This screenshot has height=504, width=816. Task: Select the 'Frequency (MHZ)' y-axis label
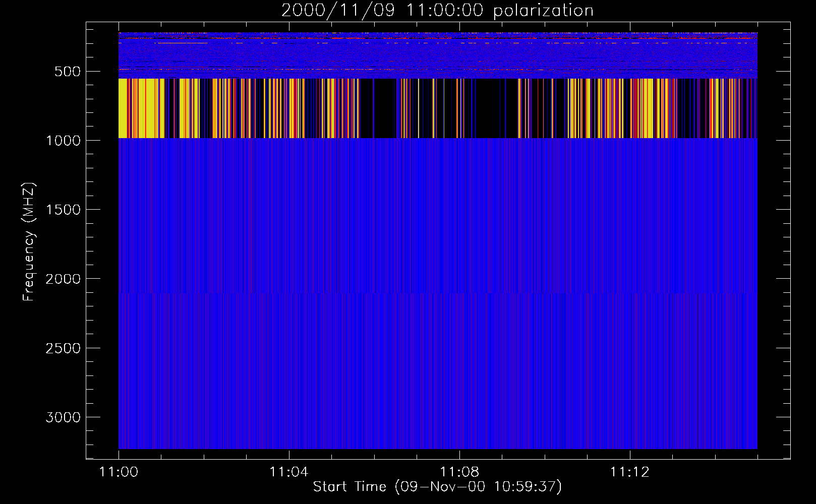coord(29,242)
